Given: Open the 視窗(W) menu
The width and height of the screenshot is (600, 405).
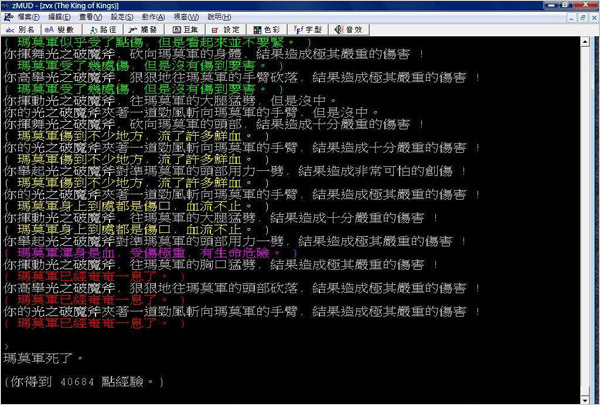Looking at the screenshot, I should (x=186, y=17).
